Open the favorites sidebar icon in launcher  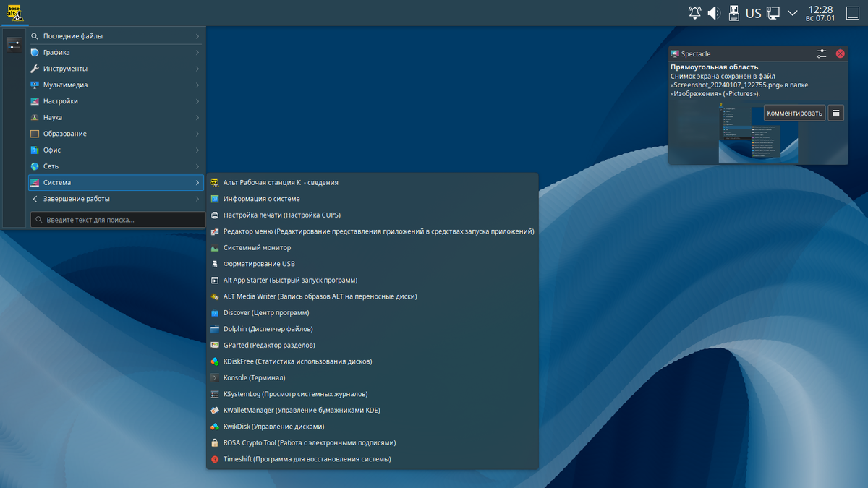(14, 44)
